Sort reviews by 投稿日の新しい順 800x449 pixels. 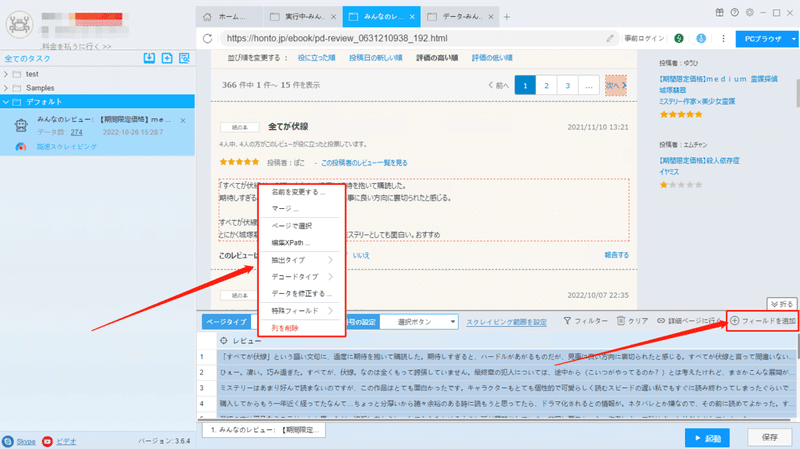pyautogui.click(x=376, y=58)
